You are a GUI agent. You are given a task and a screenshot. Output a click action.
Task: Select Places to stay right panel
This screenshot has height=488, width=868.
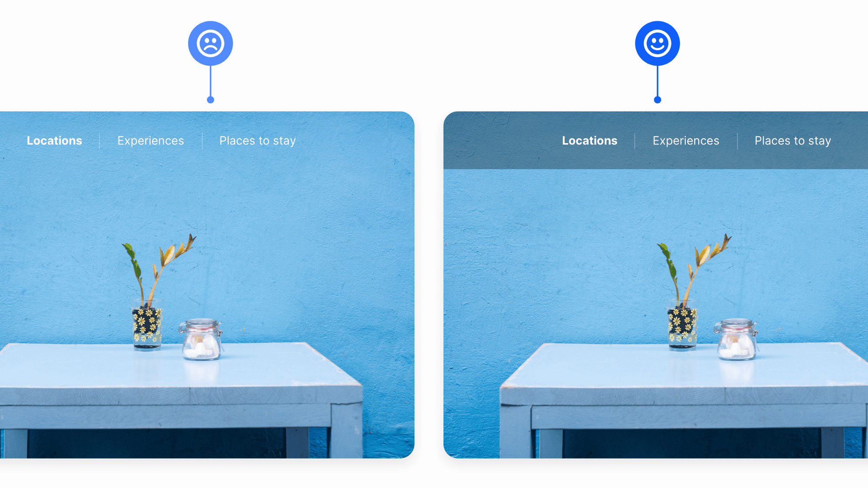[792, 140]
